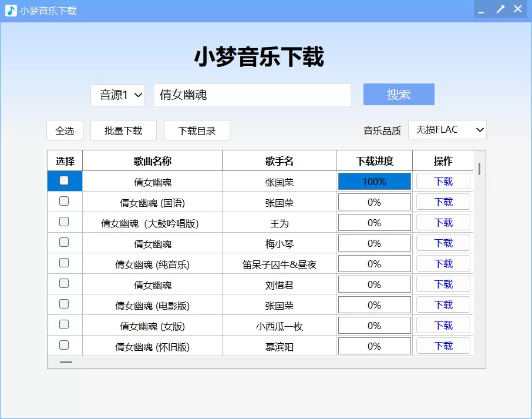Expand the music quality selector arrow
Image resolution: width=532 pixels, height=419 pixels.
click(x=479, y=129)
